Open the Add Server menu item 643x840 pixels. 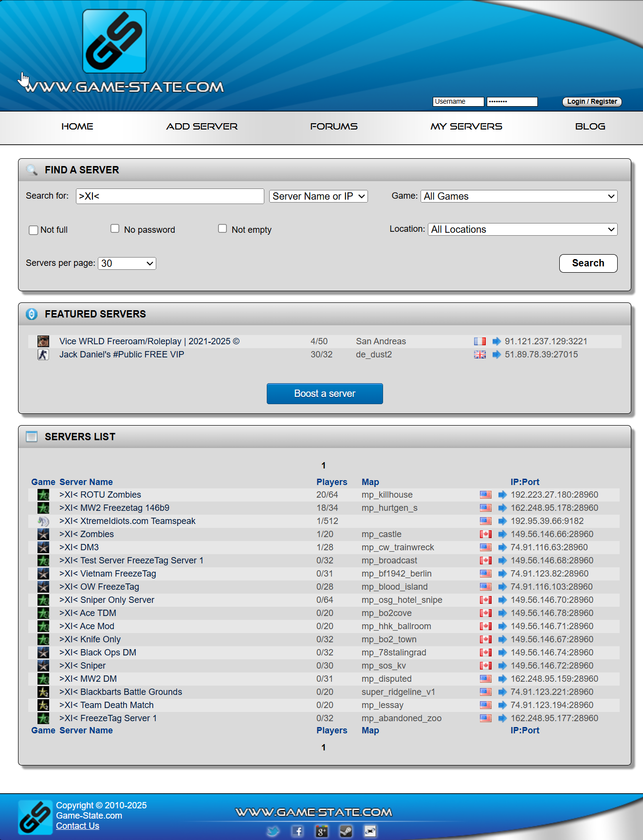pyautogui.click(x=202, y=127)
